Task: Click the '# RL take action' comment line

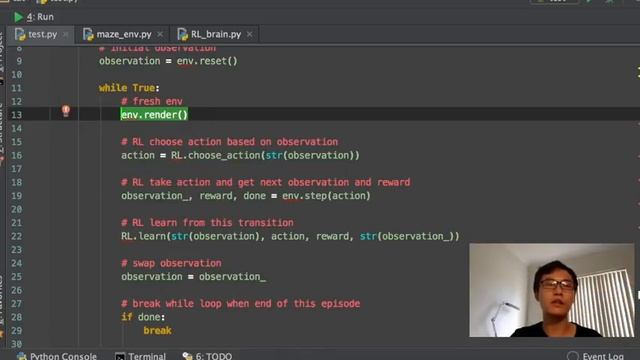Action: pyautogui.click(x=265, y=182)
